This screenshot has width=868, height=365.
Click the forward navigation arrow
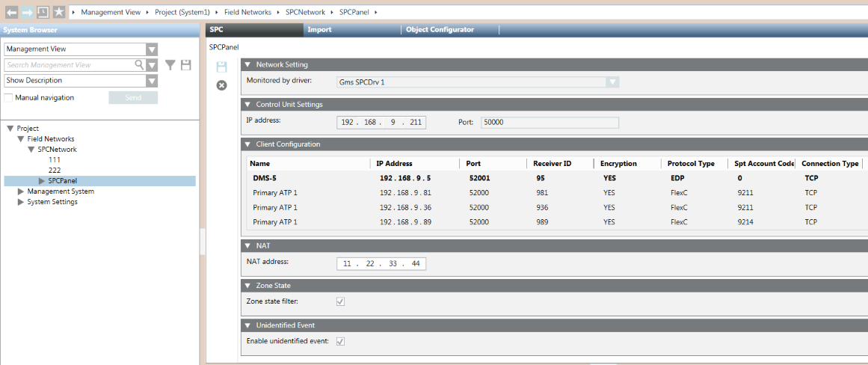pos(27,12)
